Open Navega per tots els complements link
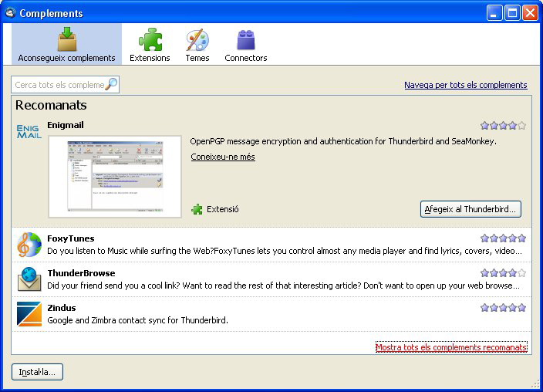Screen dimensions: 543x392 pyautogui.click(x=465, y=85)
